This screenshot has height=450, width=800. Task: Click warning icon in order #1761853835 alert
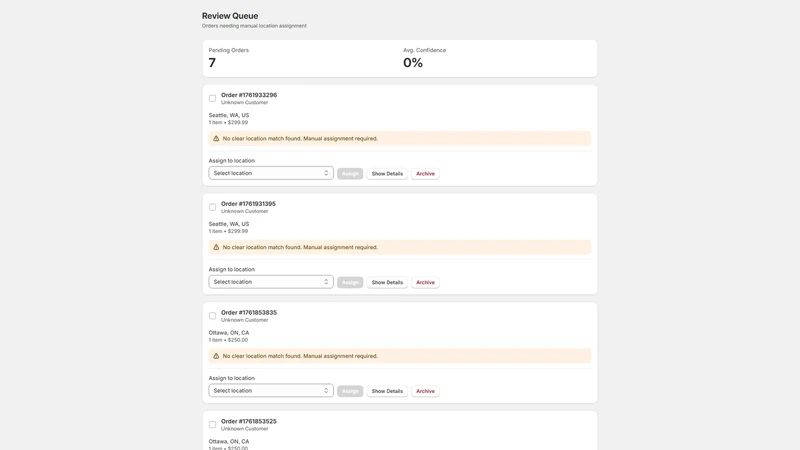click(216, 356)
